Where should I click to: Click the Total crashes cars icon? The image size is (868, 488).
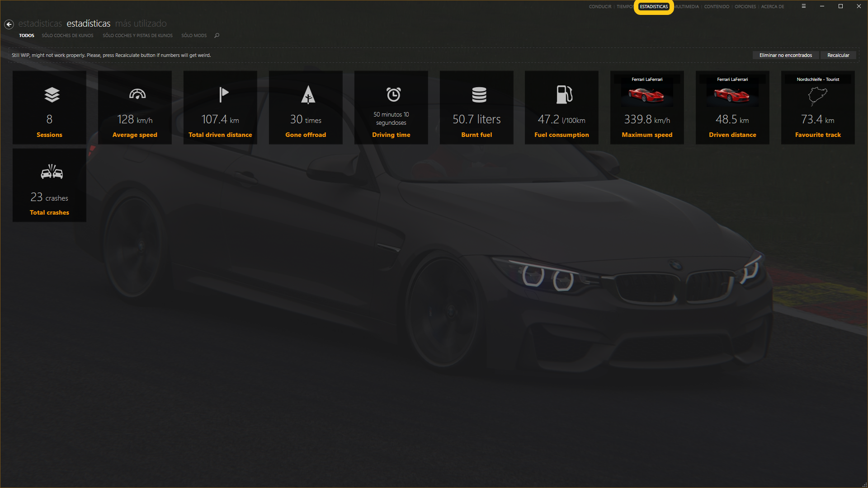tap(52, 172)
